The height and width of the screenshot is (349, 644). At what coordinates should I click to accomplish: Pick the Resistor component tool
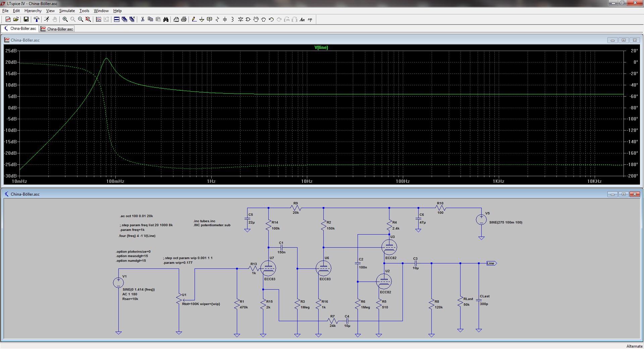point(217,19)
